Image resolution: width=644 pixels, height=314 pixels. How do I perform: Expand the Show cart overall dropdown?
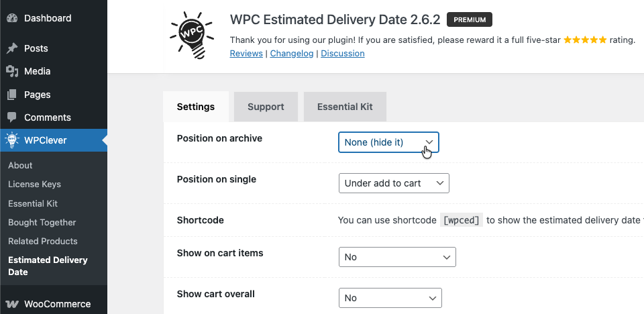pos(390,298)
